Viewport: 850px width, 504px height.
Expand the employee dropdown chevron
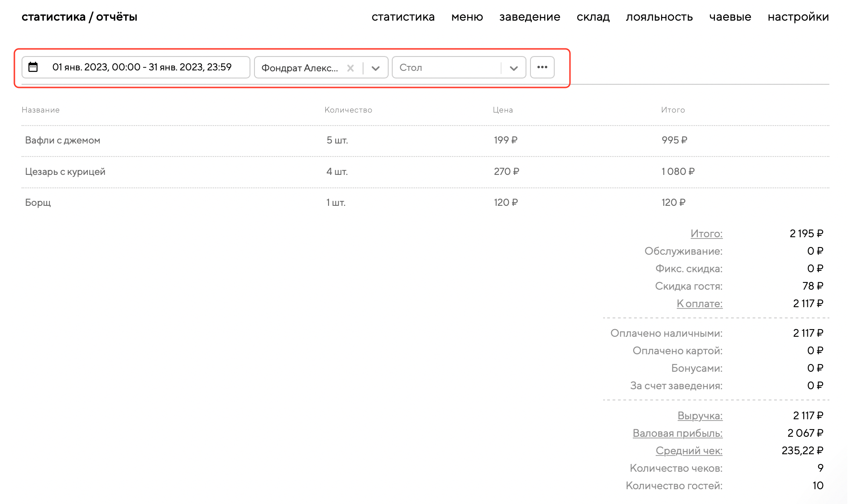pos(376,68)
